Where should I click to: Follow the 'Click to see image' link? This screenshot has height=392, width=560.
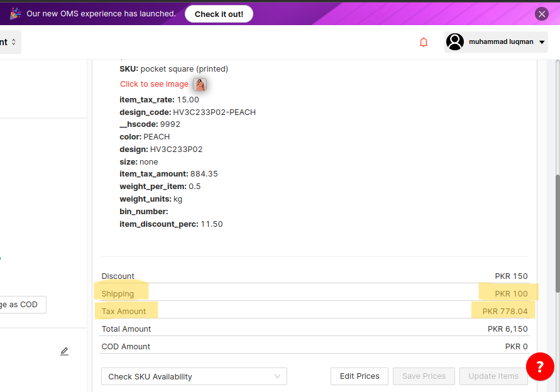pyautogui.click(x=154, y=84)
